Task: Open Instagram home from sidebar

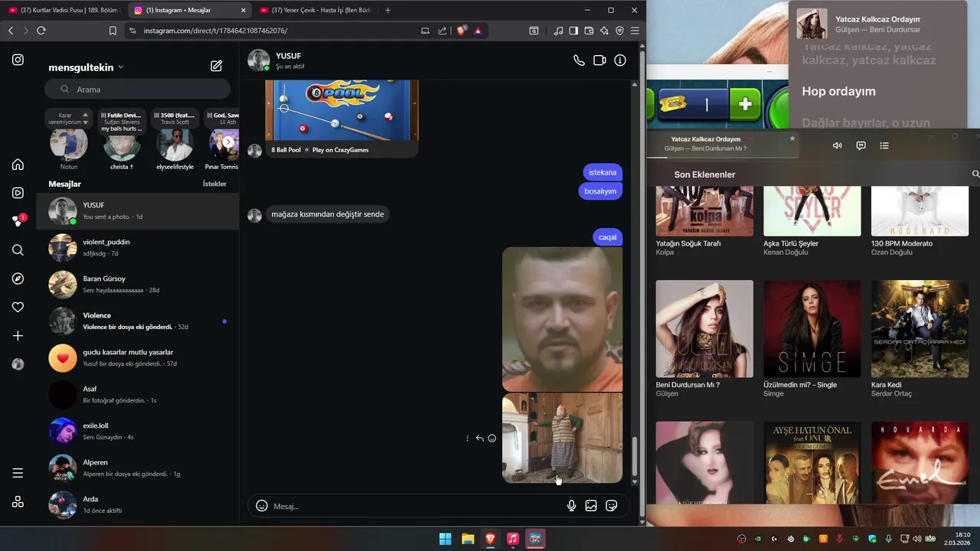Action: coord(18,165)
